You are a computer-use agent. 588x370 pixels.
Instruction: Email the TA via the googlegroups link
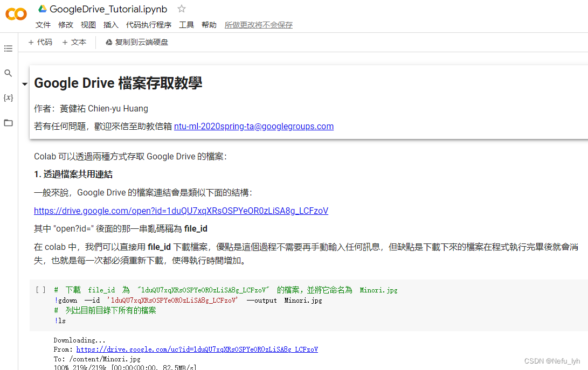click(254, 127)
